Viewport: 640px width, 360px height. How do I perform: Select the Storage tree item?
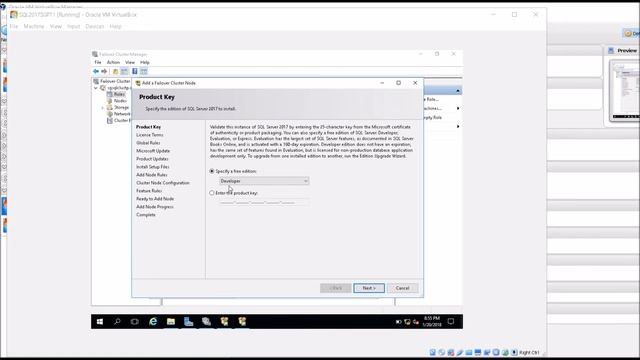point(121,108)
